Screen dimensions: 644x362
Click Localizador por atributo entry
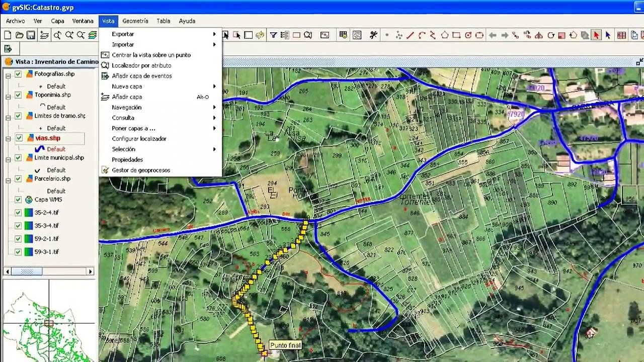pyautogui.click(x=160, y=65)
